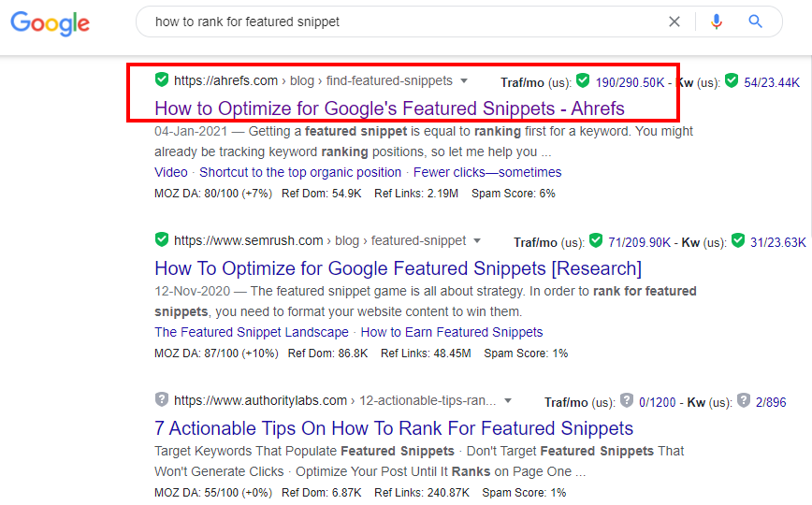Click the https://ahrefs.com breadcrumb URL
The image size is (812, 505).
225,80
